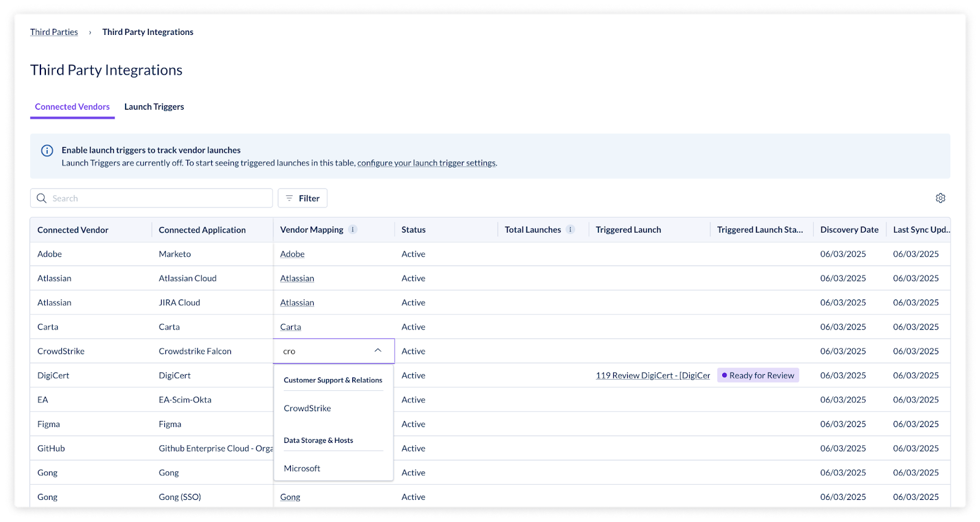
Task: Open the 119 Review DigiCert triggered launch link
Action: coord(653,376)
